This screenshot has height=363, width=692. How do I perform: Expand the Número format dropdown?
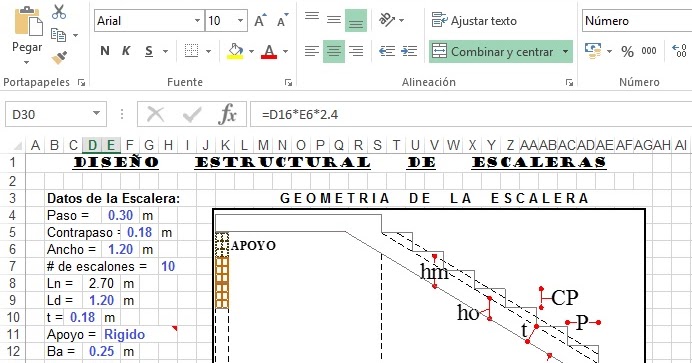(637, 21)
